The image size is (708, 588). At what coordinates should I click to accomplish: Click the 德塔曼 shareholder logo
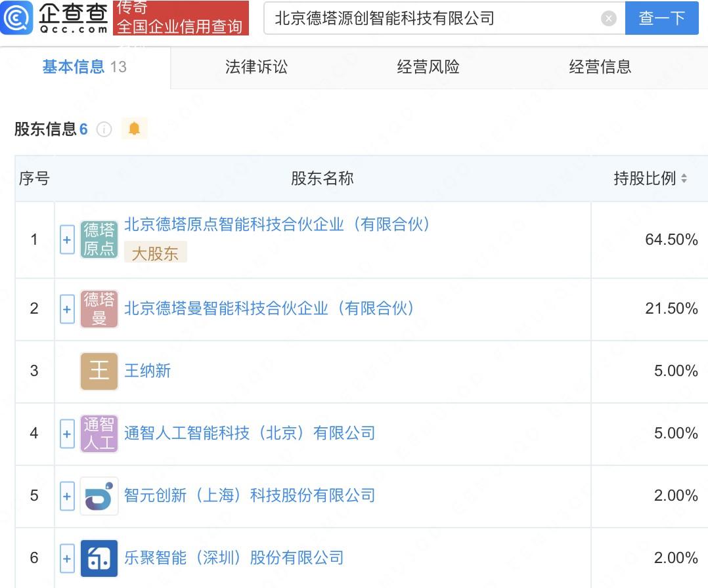pyautogui.click(x=99, y=308)
